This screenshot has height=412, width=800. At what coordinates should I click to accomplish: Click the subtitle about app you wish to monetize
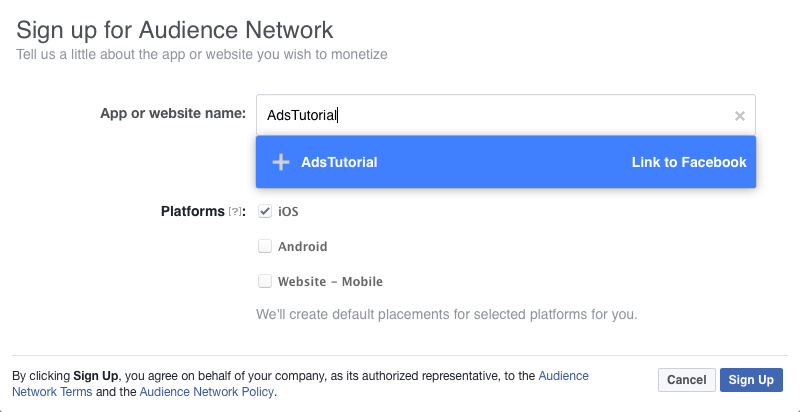[202, 54]
